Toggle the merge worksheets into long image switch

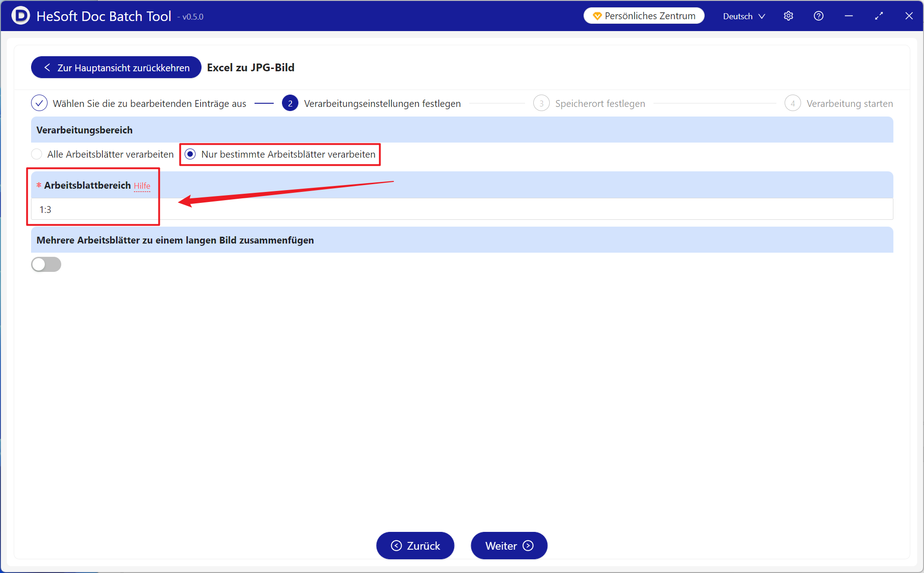(x=46, y=264)
